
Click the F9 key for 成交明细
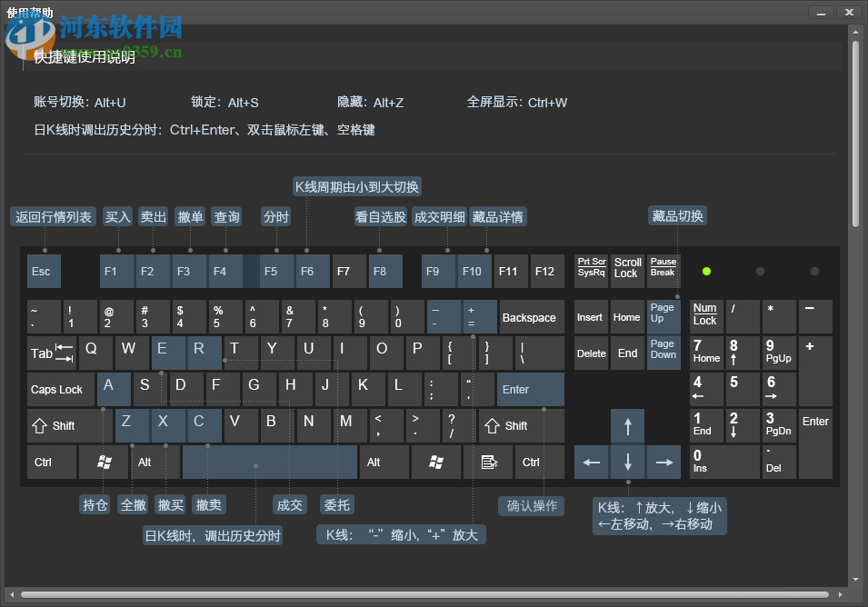point(438,271)
